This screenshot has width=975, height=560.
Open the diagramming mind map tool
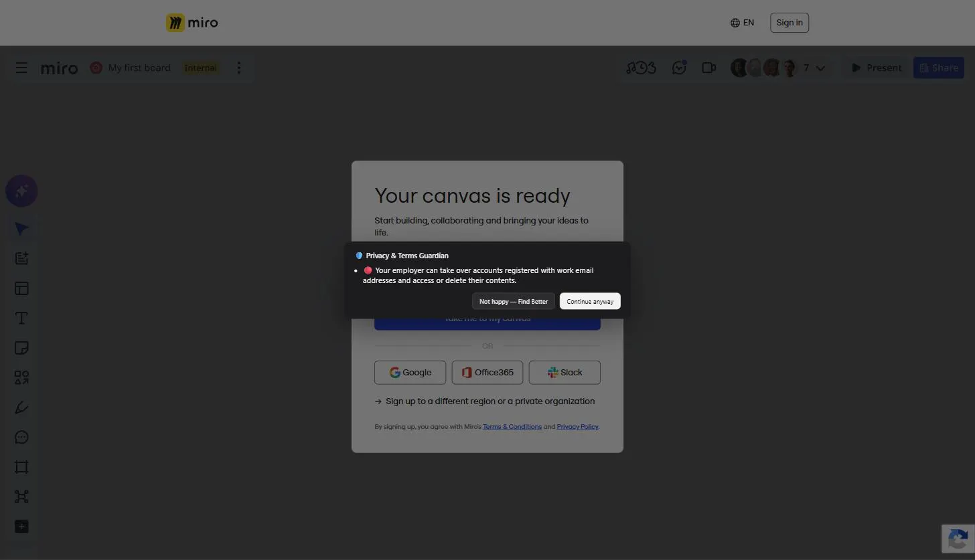(21, 496)
